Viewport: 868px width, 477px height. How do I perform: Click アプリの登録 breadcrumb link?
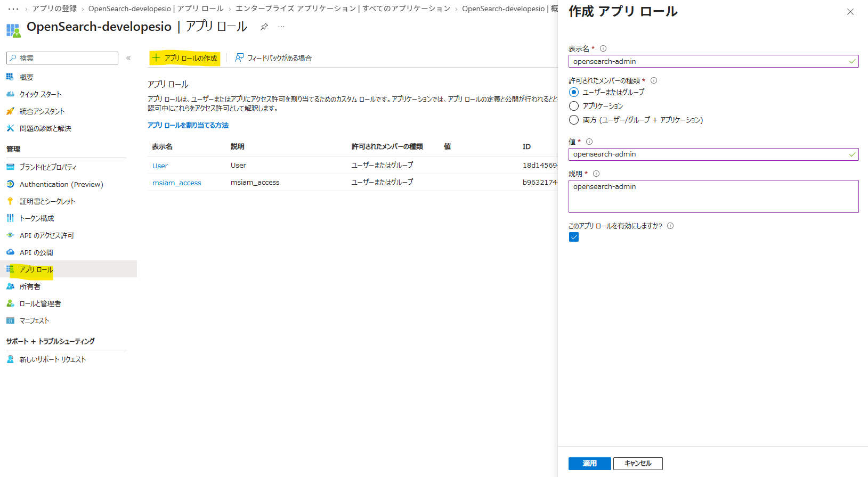click(x=54, y=9)
